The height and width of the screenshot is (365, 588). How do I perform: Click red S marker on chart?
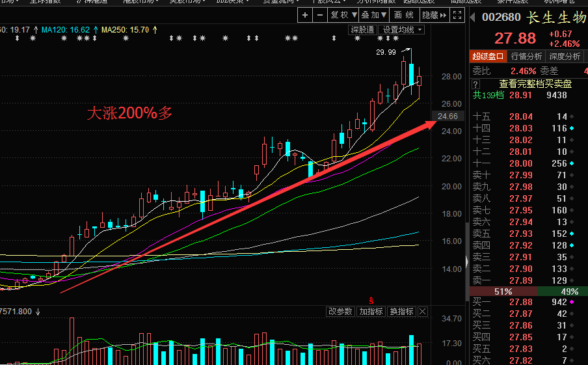coord(371,301)
